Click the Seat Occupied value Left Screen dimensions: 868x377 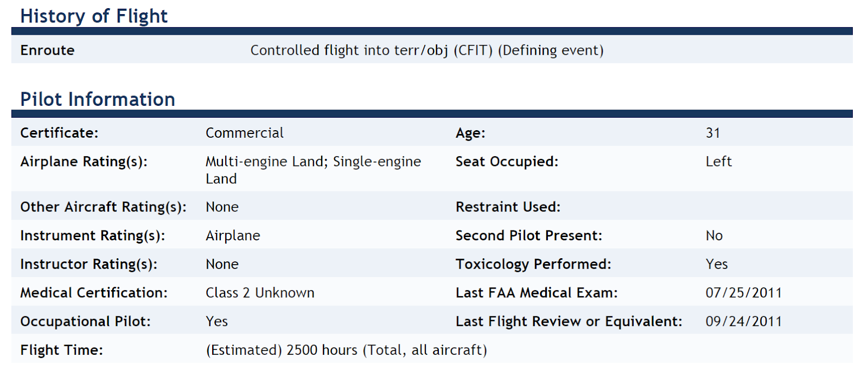(718, 162)
